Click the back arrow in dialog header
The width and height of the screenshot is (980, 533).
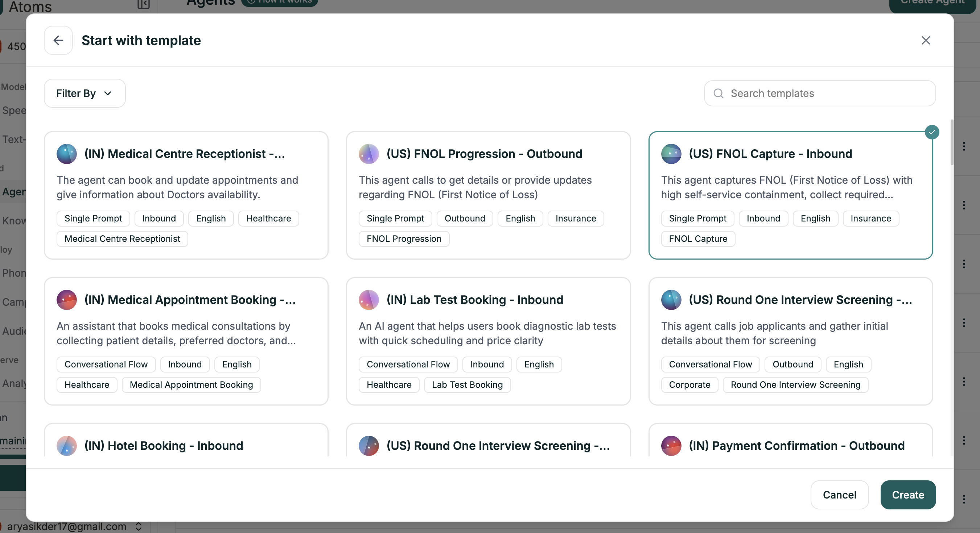(58, 40)
